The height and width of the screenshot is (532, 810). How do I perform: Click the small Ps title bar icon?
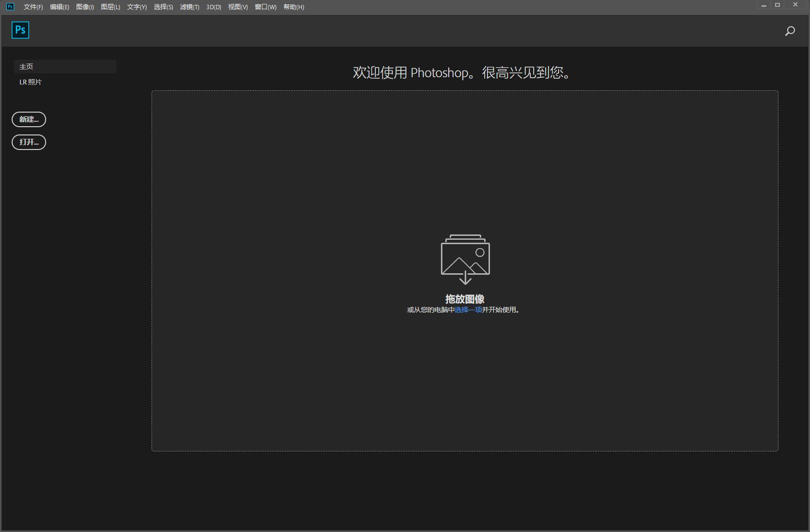point(10,6)
